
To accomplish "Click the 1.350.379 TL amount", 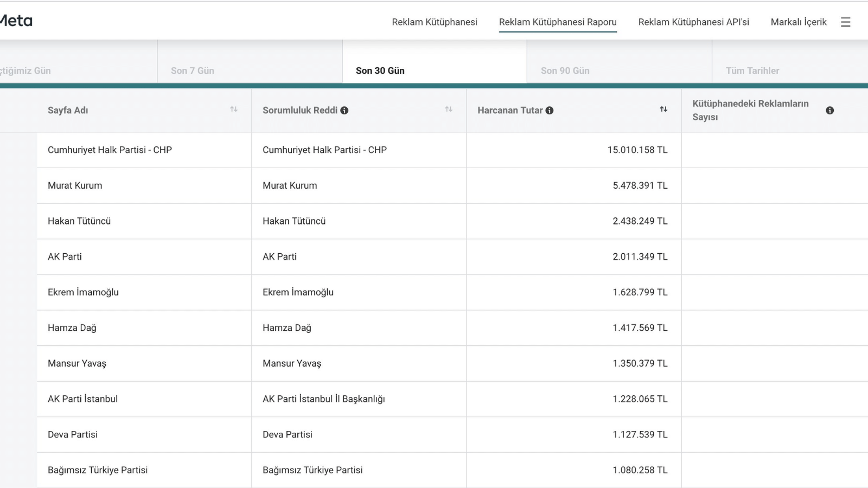I will point(640,364).
